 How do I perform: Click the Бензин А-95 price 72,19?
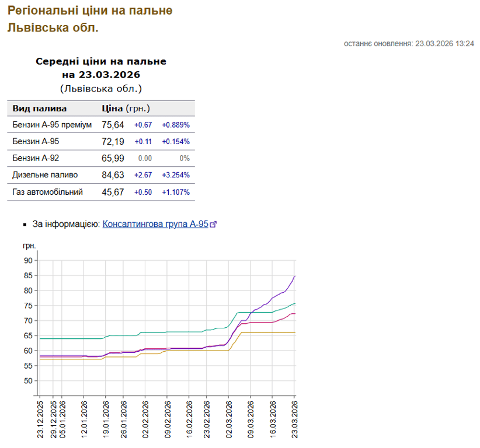[x=113, y=142]
